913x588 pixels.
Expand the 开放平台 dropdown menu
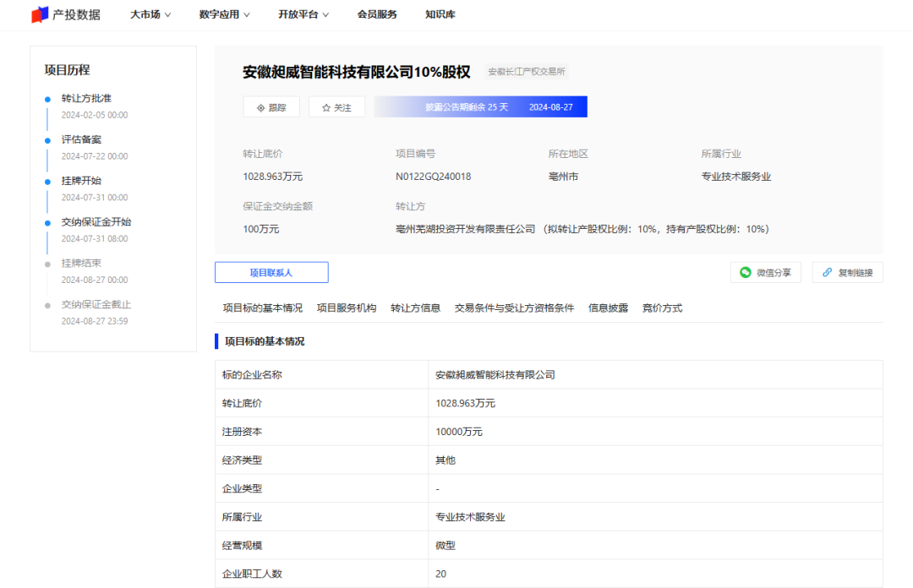(303, 14)
